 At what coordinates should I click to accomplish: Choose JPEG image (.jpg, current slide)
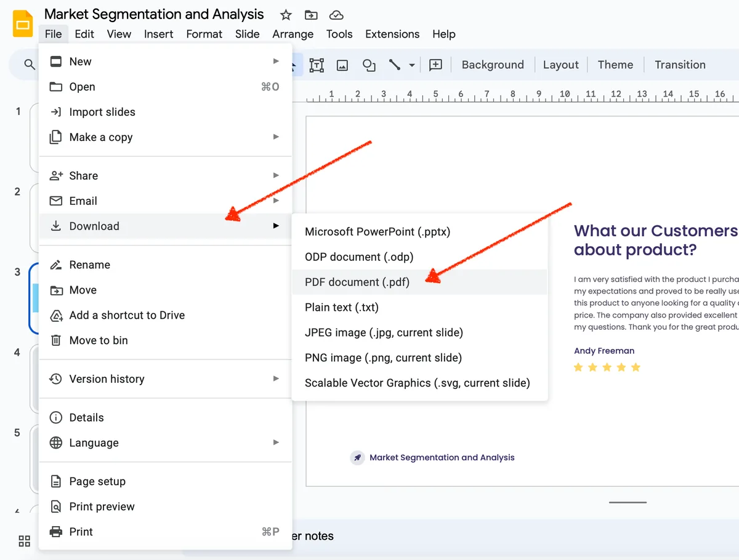[x=419, y=332]
